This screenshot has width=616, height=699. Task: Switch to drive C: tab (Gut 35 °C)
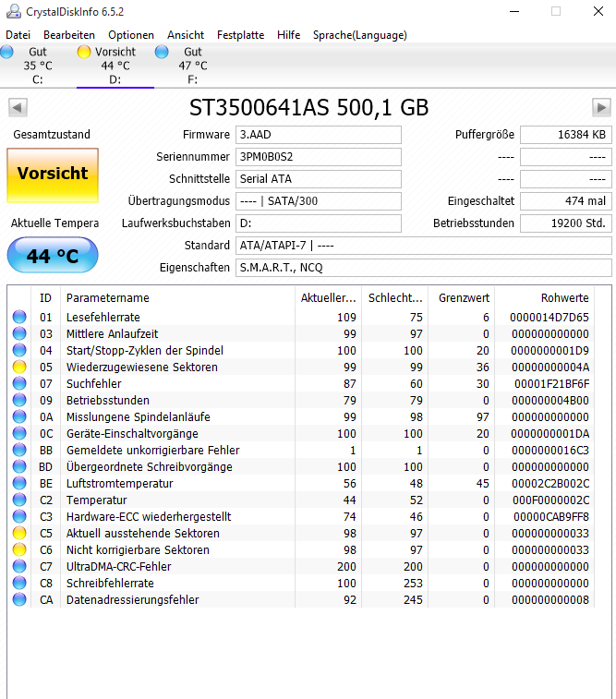(x=38, y=66)
